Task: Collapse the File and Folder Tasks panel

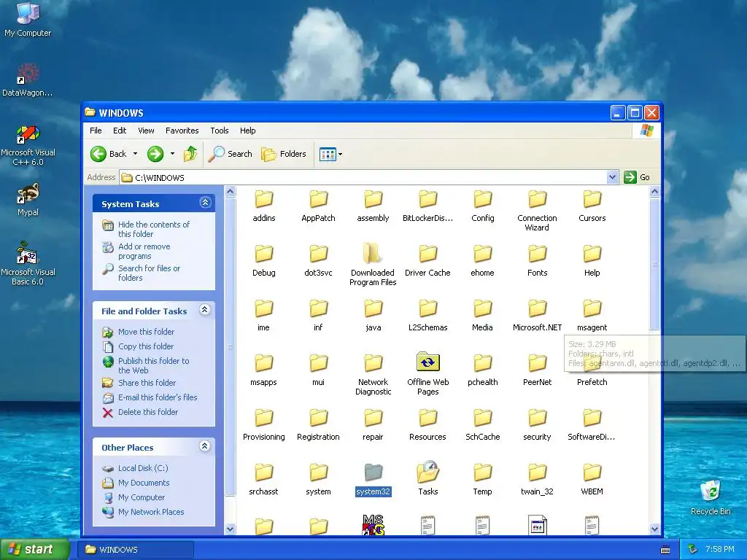Action: [x=205, y=310]
